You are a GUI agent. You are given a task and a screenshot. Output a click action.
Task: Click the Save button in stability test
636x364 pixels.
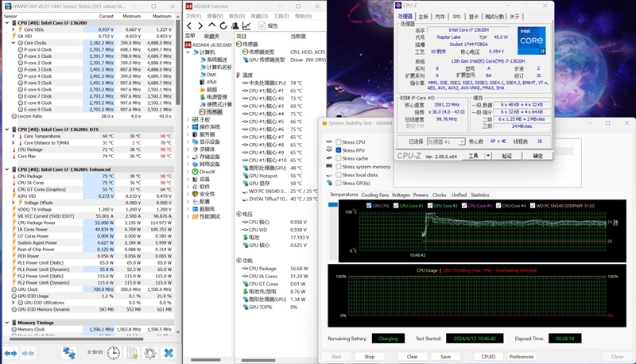click(446, 357)
